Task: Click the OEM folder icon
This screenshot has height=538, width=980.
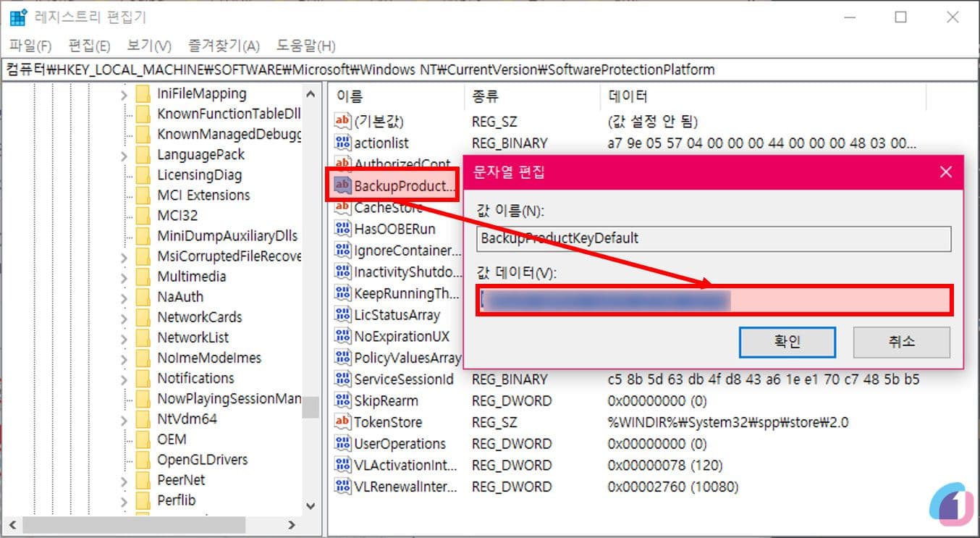Action: pos(143,439)
